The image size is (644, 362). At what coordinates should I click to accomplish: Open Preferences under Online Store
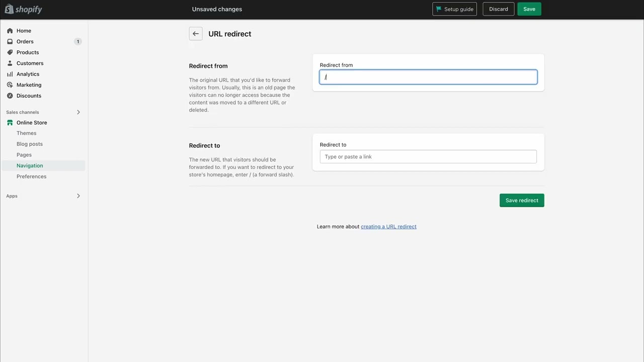point(31,176)
